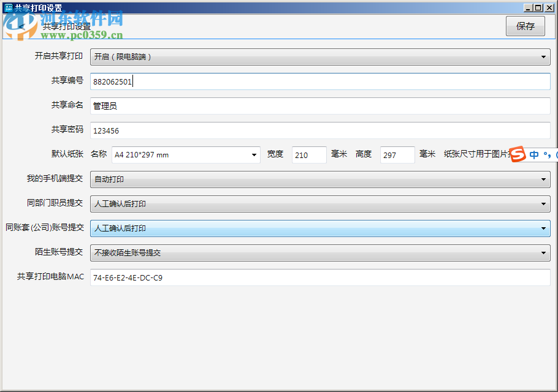Click the 共享打印电脑MAC field

tap(320, 277)
